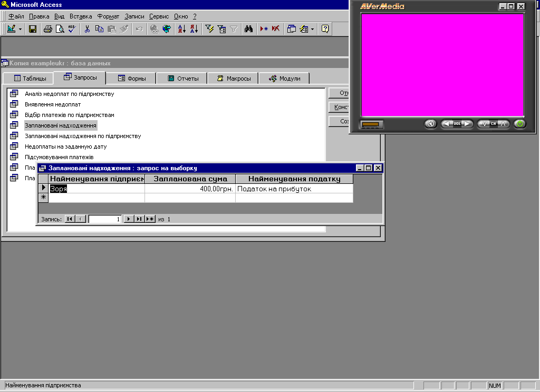Increase AVerMedia volume right arrow

[x=467, y=124]
